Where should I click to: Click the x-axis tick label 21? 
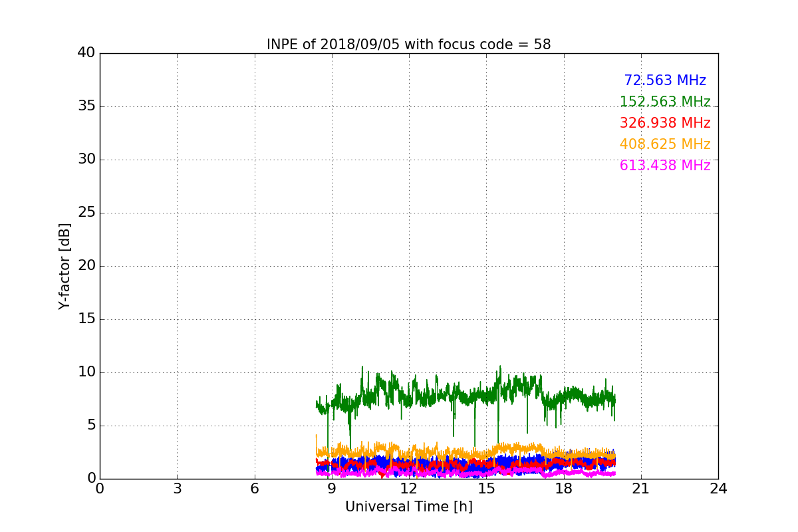[641, 489]
